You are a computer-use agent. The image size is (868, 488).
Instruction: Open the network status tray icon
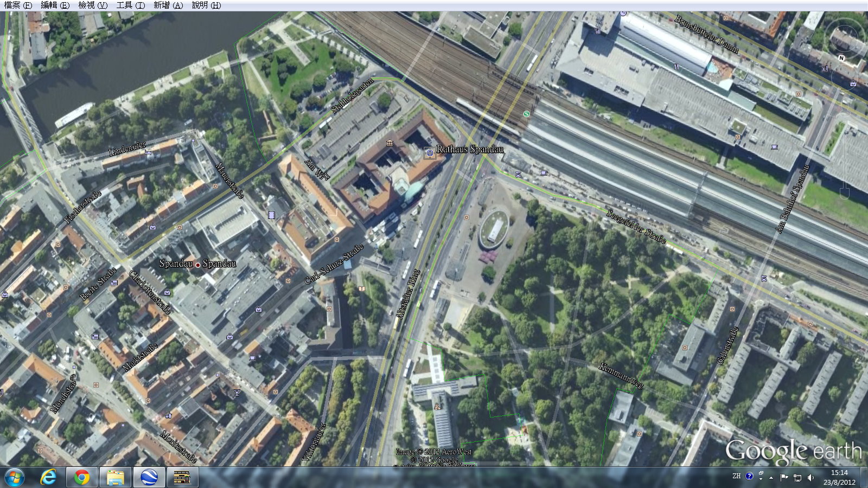pos(797,478)
